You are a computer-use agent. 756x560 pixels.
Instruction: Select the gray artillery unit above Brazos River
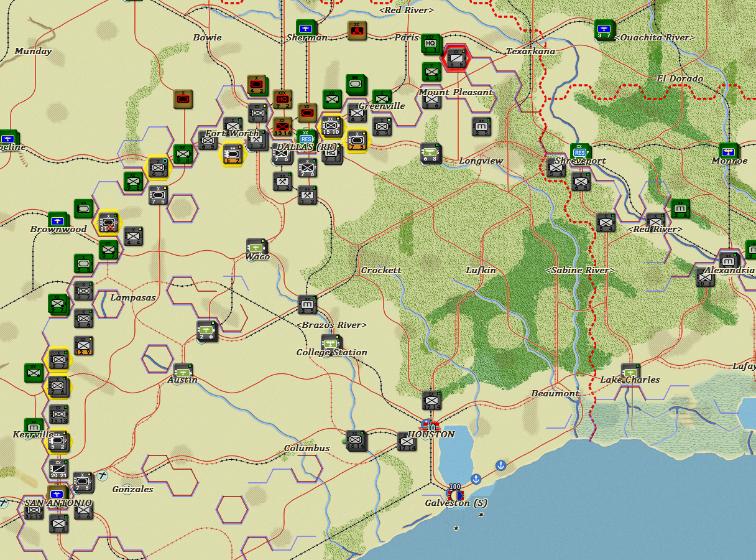pos(307,304)
